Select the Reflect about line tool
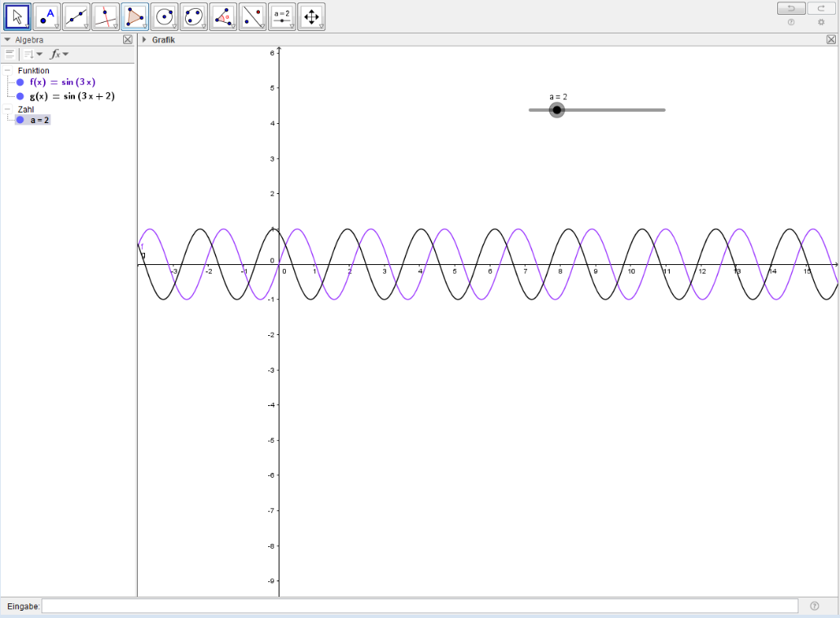840x618 pixels. tap(253, 16)
